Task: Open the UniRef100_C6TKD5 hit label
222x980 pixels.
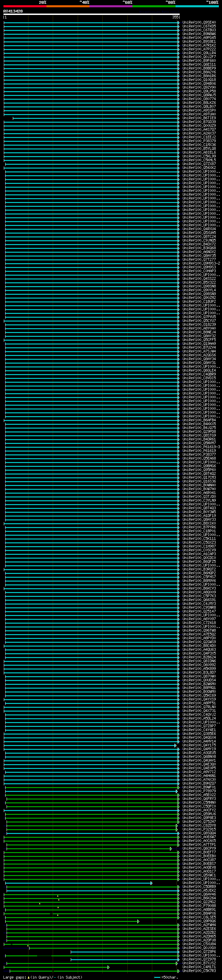Action: coord(199,26)
